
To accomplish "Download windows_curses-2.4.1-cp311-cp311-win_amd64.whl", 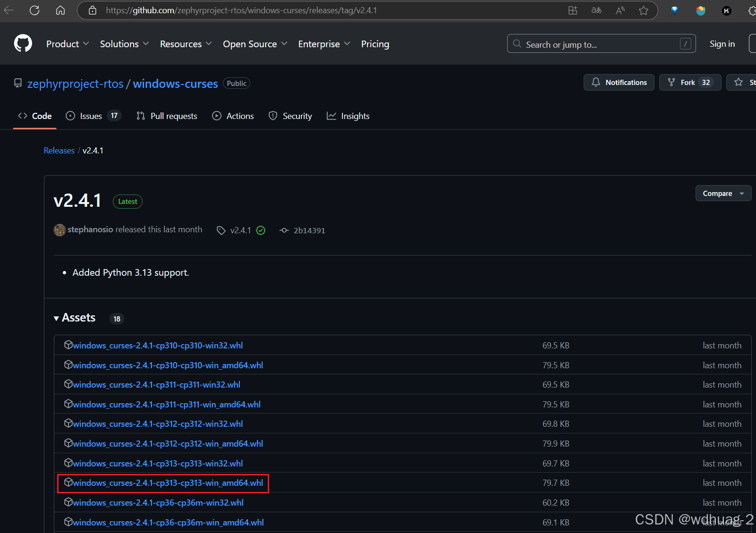I will pyautogui.click(x=167, y=404).
